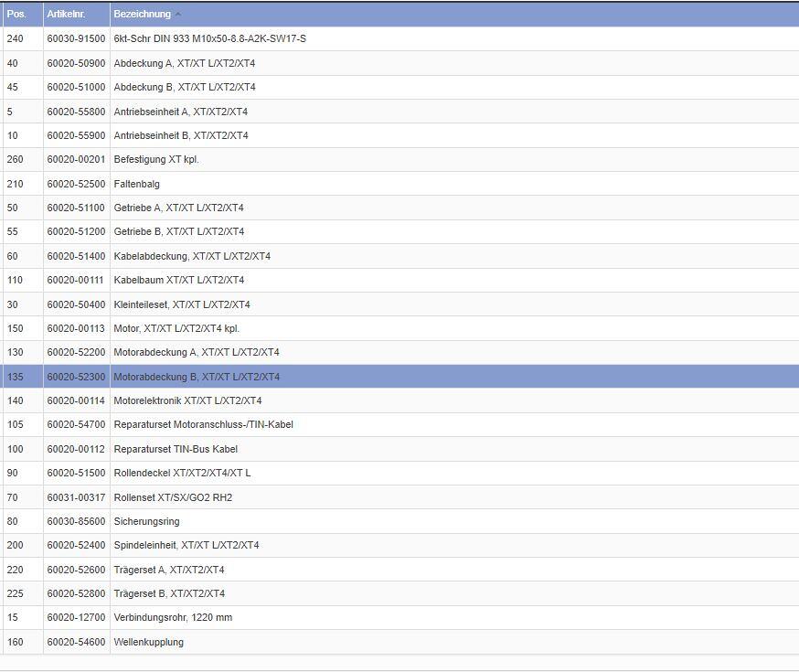799x672 pixels.
Task: Sort table by Artikelnr. column header
Action: tap(68, 15)
